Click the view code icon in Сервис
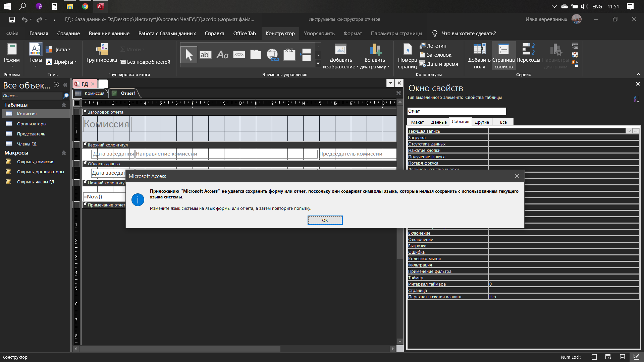Viewport: 644px width, 362px height. point(575,55)
